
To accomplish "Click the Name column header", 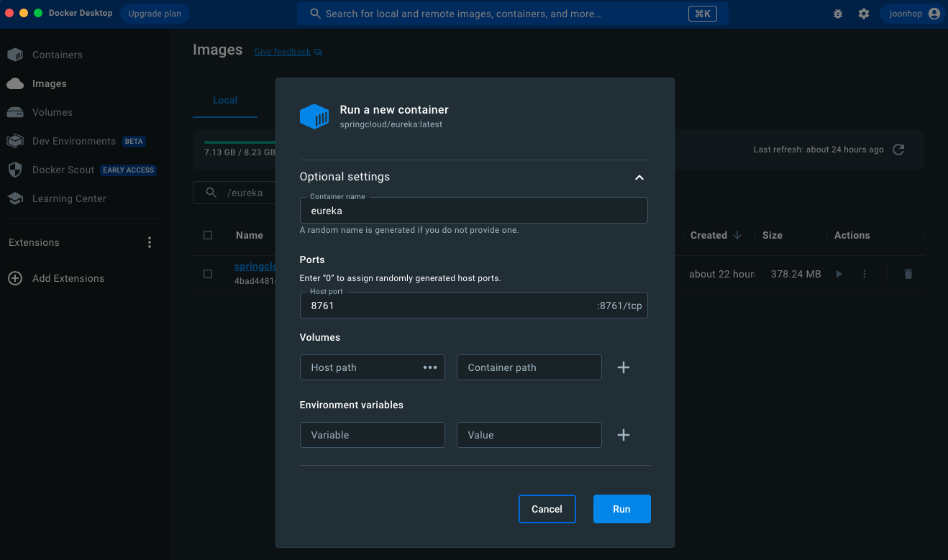I will 250,235.
